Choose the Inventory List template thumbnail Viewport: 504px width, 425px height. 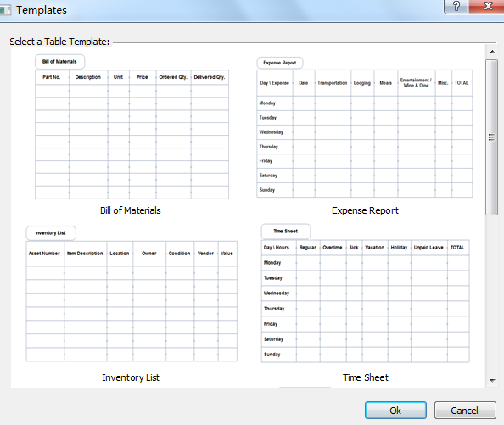(132, 294)
